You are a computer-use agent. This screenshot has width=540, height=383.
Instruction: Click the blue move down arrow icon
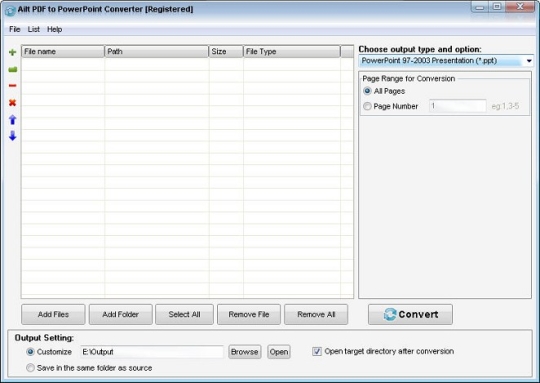click(12, 136)
